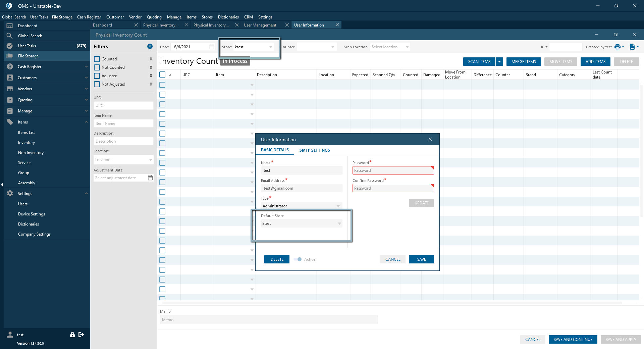Delete the user via Delete button
Image resolution: width=644 pixels, height=349 pixels.
pyautogui.click(x=277, y=259)
